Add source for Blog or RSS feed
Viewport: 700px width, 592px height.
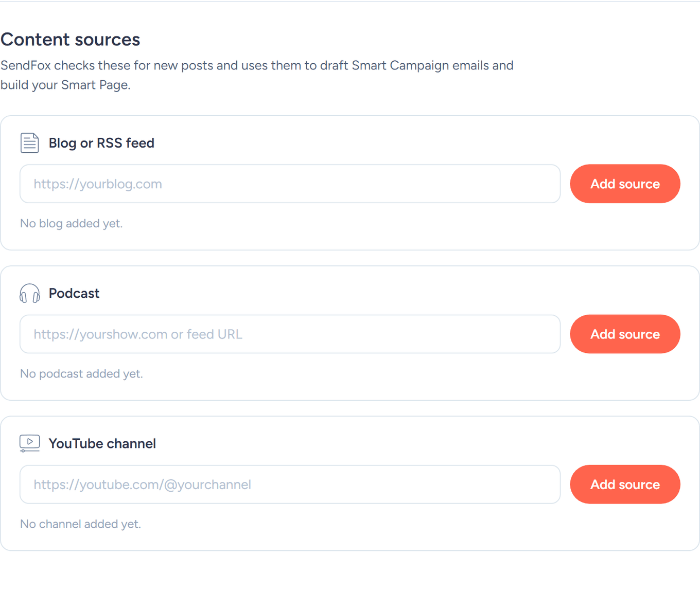[625, 184]
